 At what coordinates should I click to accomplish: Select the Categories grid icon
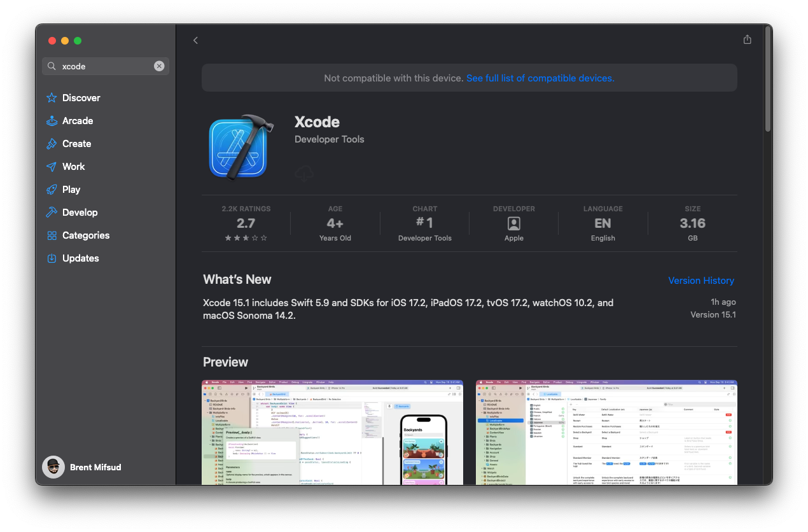52,235
